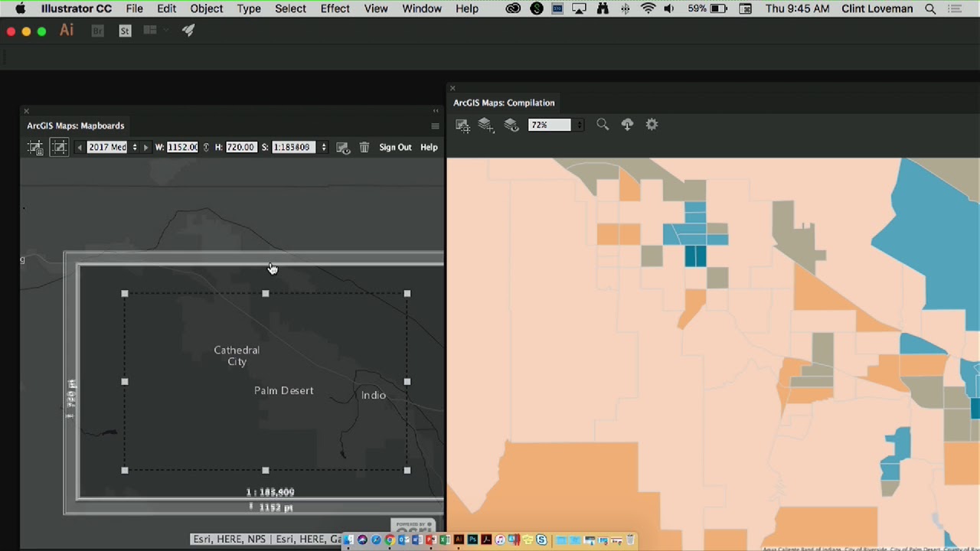This screenshot has width=980, height=551.
Task: Open the scale stepper dropdown
Action: pyautogui.click(x=323, y=147)
